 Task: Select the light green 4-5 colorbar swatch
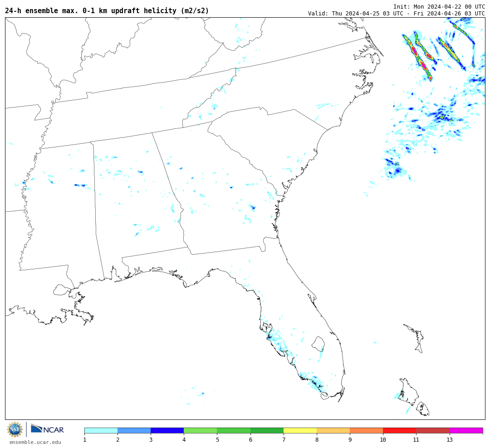(201, 431)
